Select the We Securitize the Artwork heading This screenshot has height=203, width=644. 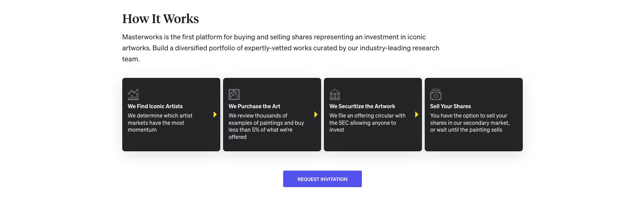[362, 106]
